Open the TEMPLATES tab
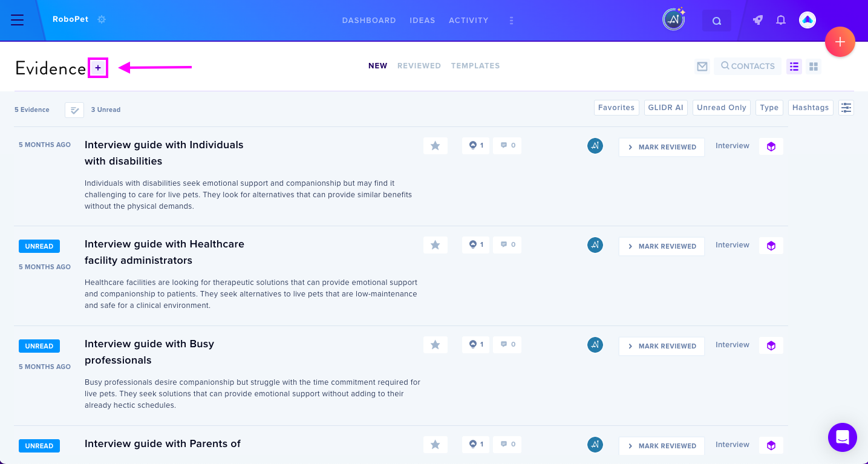Viewport: 868px width, 464px height. (x=475, y=66)
